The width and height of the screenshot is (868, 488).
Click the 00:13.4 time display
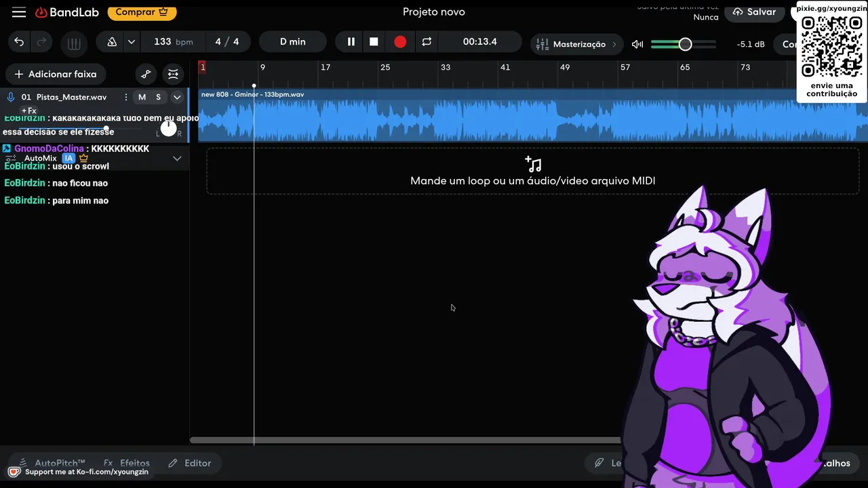(480, 42)
